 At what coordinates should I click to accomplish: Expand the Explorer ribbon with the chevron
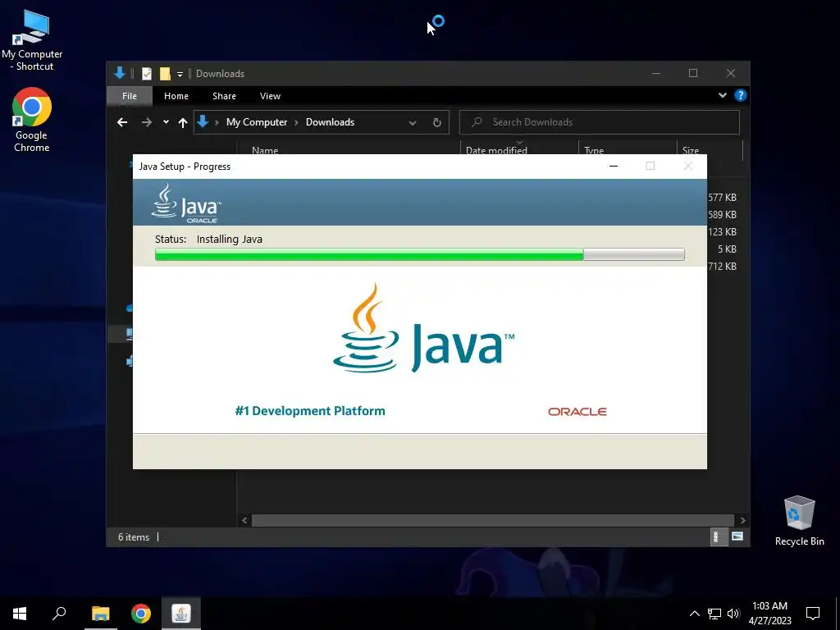point(723,95)
